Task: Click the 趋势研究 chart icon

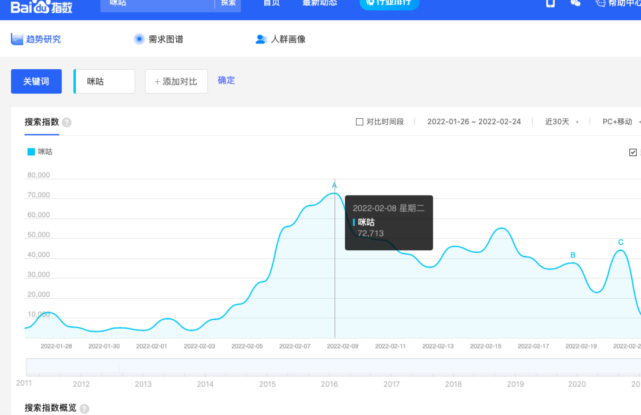Action: pos(16,40)
